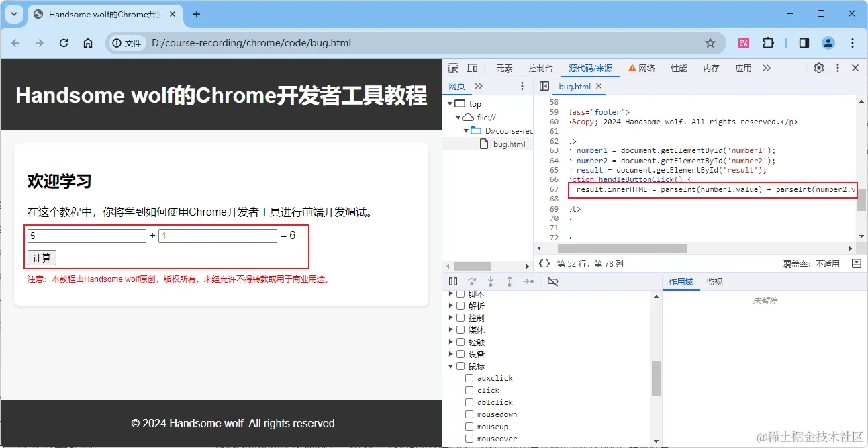The width and height of the screenshot is (868, 448).
Task: Check the mouseup event breakpoint
Action: [469, 427]
